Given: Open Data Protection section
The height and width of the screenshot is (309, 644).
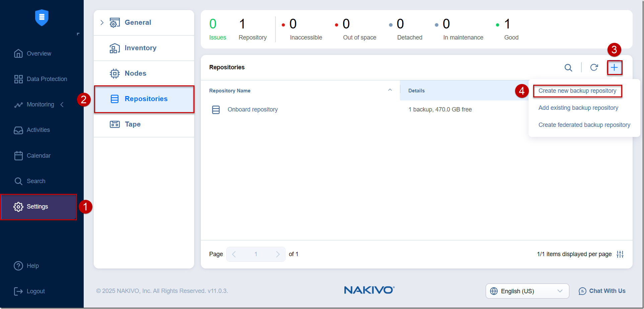Looking at the screenshot, I should click(x=47, y=79).
